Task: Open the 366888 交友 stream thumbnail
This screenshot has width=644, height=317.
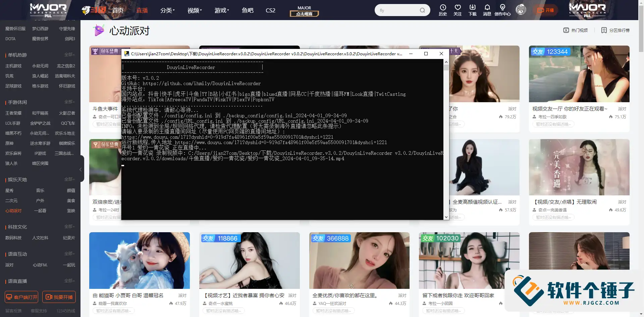Action: [x=359, y=260]
